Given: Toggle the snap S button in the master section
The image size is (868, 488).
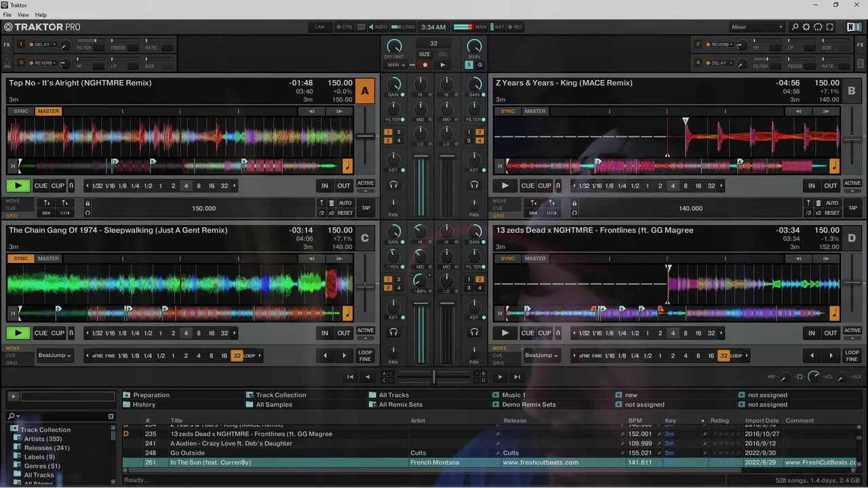Looking at the screenshot, I should (469, 65).
